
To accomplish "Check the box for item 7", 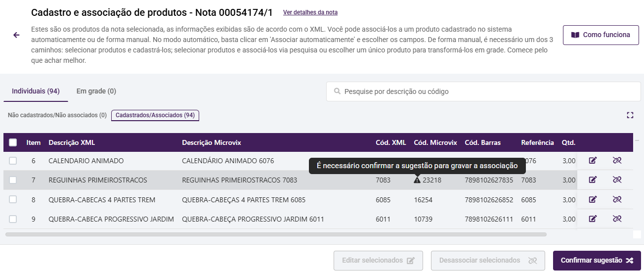I will pyautogui.click(x=13, y=180).
